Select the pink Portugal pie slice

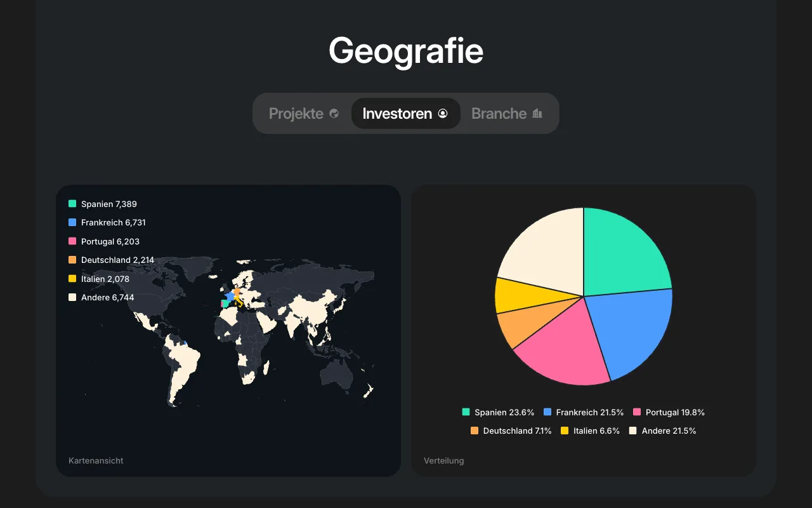tap(568, 346)
